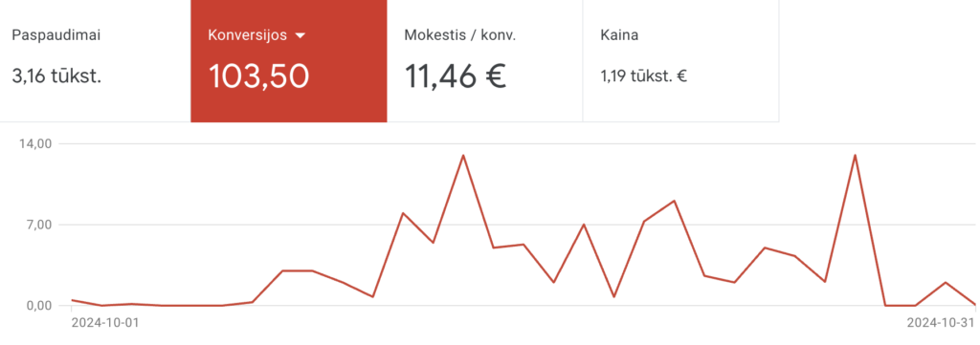
Task: Click the 2024-10-01 start date label
Action: (x=105, y=322)
